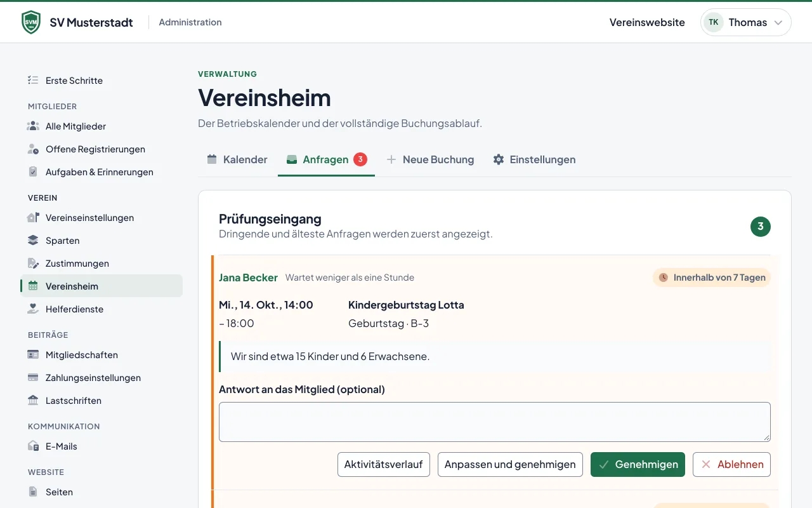Click the green count badge showing 3
This screenshot has height=508, width=812.
tap(761, 227)
